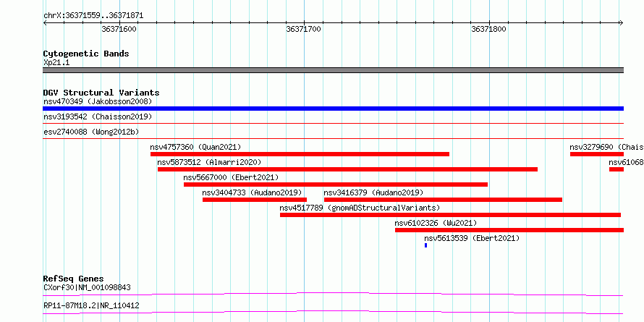
Task: Click the nsv4517789 gnomAD variant bar
Action: [450, 215]
